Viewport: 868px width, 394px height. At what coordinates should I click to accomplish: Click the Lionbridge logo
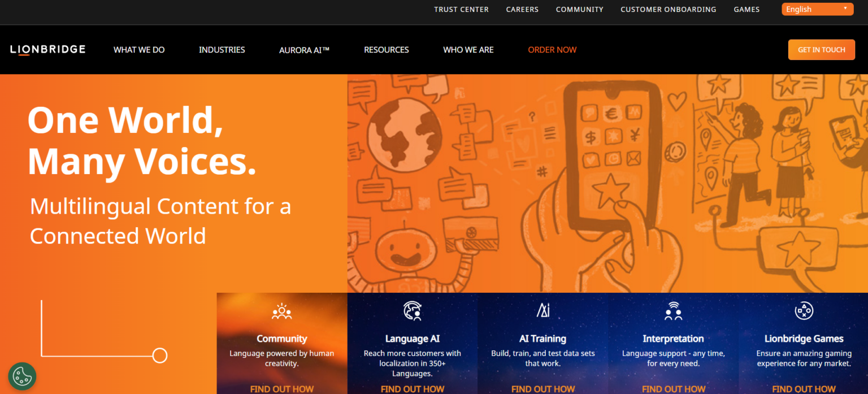point(48,50)
